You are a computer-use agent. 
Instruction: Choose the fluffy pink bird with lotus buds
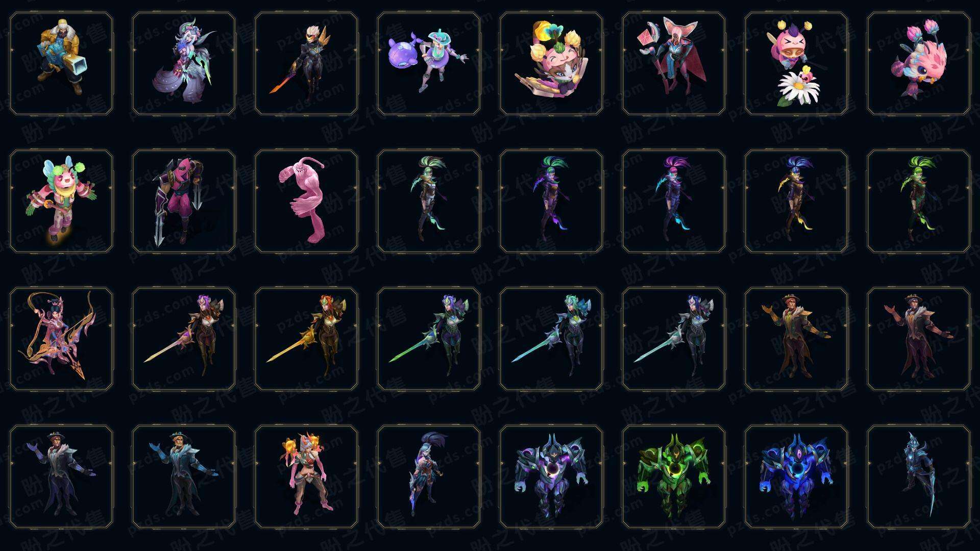coord(919,64)
